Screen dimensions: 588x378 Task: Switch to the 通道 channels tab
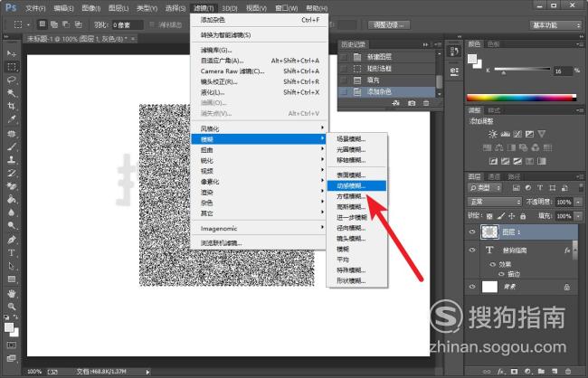(494, 176)
